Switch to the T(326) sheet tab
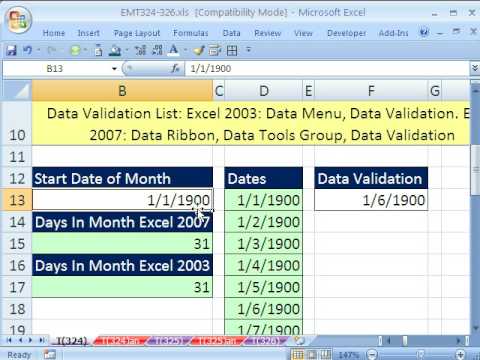The height and width of the screenshot is (360, 480). coord(265,341)
